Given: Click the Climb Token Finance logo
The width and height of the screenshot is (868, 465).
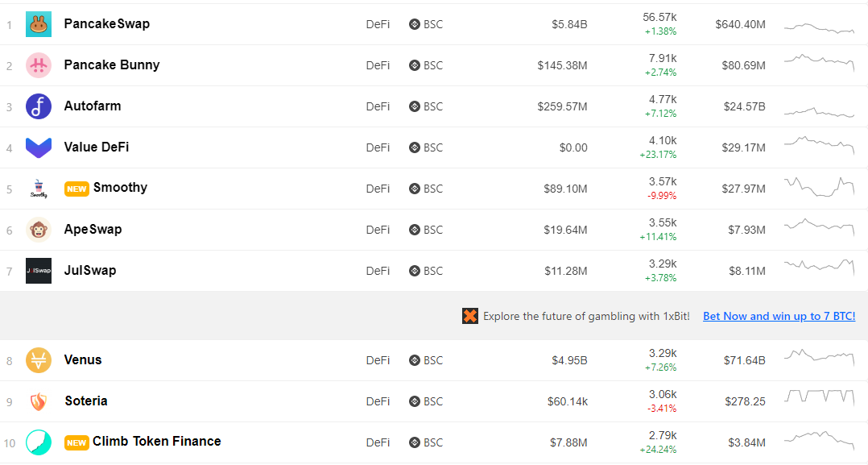Looking at the screenshot, I should (38, 442).
